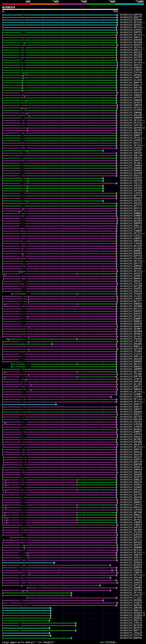This screenshot has width=146, height=644.
Task: Choose hit label UniRef100_A9SYN4
Action: click(x=131, y=590)
